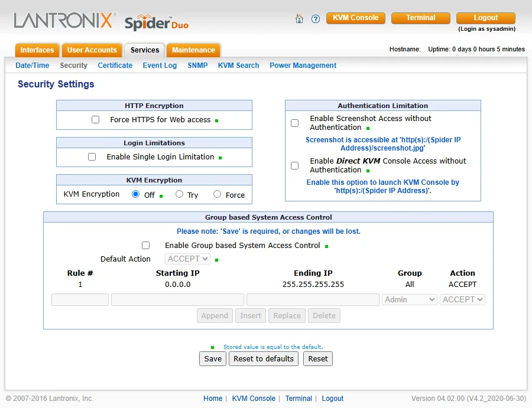Click the '(Login as sysadmin)' text
The height and width of the screenshot is (408, 532).
pyautogui.click(x=486, y=29)
